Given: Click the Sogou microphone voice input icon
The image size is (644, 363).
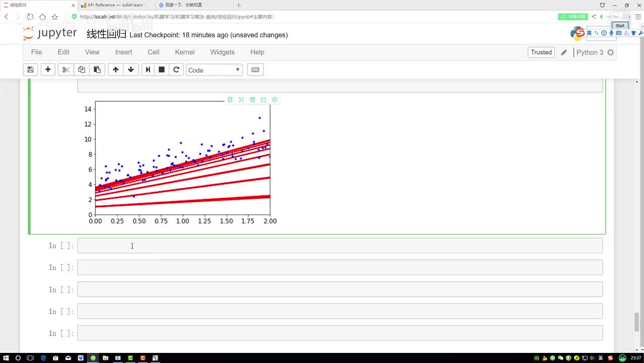Looking at the screenshot, I should [611, 33].
